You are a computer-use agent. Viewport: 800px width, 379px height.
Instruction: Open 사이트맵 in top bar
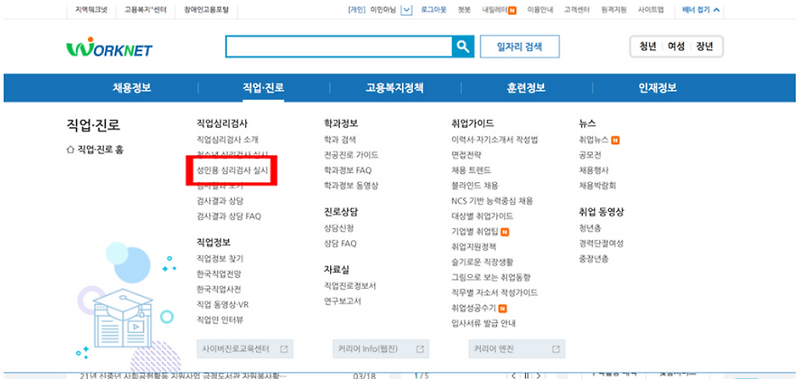(x=651, y=10)
